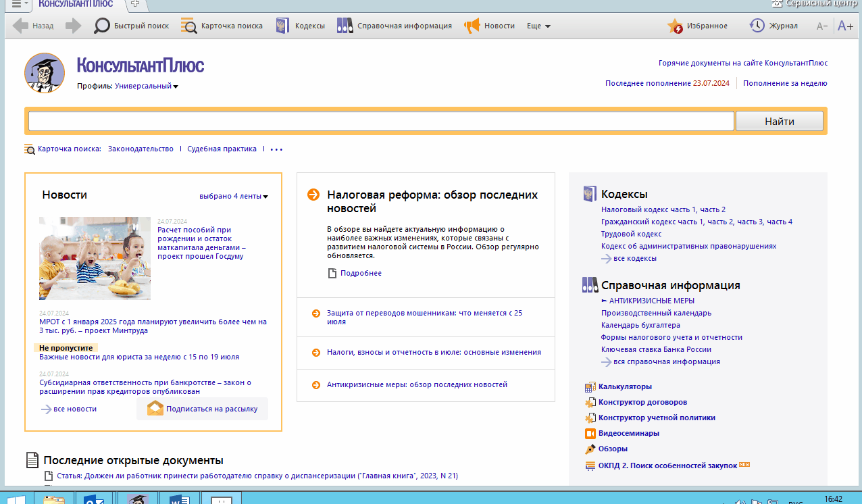Image resolution: width=862 pixels, height=504 pixels.
Task: Open Горячие документы на сайте link
Action: [743, 64]
